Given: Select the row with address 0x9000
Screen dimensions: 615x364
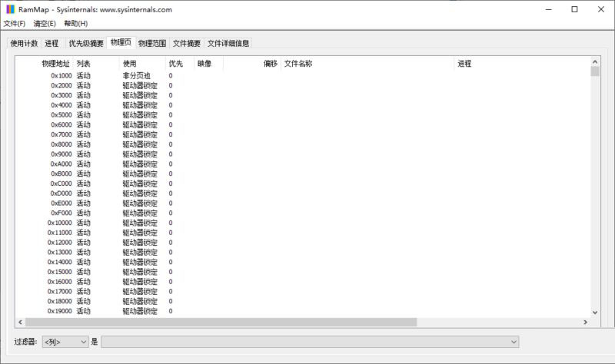Looking at the screenshot, I should (x=303, y=154).
